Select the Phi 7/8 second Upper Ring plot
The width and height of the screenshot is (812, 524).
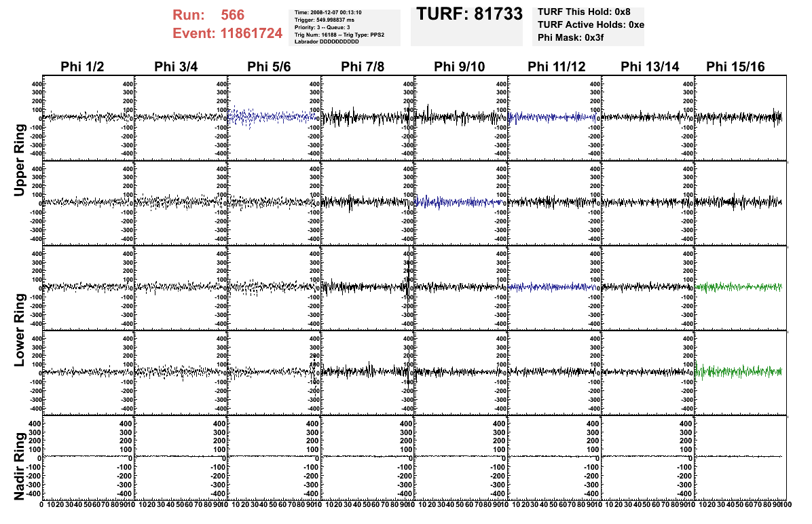click(x=368, y=202)
